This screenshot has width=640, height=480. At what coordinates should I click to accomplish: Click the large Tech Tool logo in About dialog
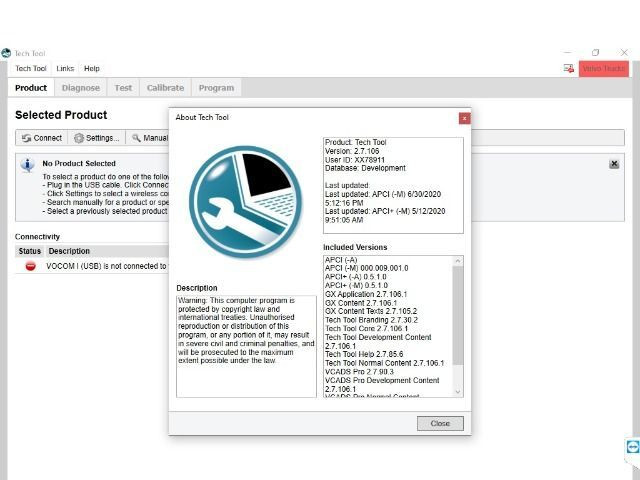click(246, 202)
